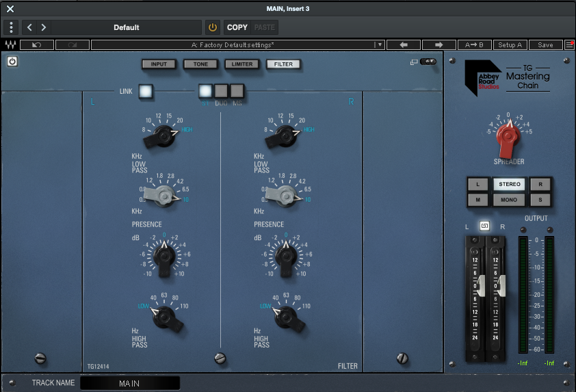Copy setup A to B
Viewport: 576px width, 392px height.
coord(474,45)
